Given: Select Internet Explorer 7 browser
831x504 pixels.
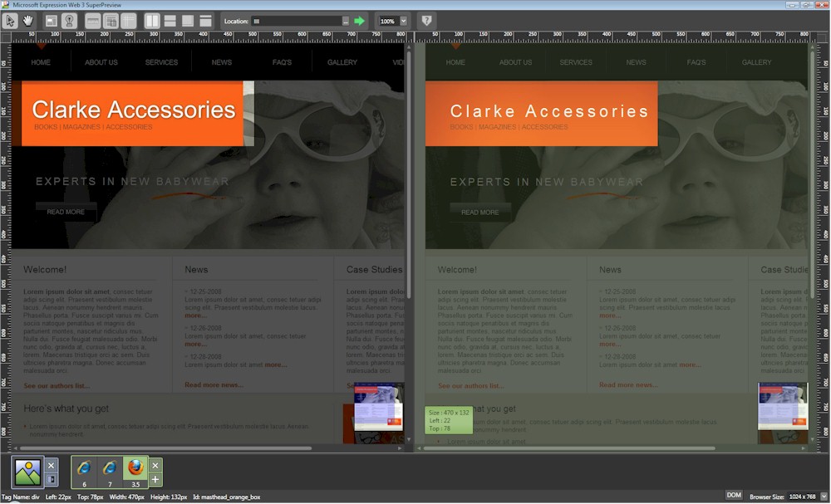Looking at the screenshot, I should click(x=110, y=472).
